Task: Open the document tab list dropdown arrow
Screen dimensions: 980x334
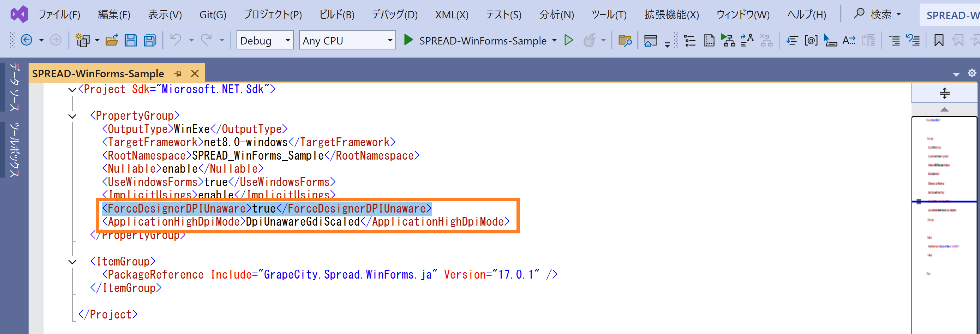Action: (956, 74)
